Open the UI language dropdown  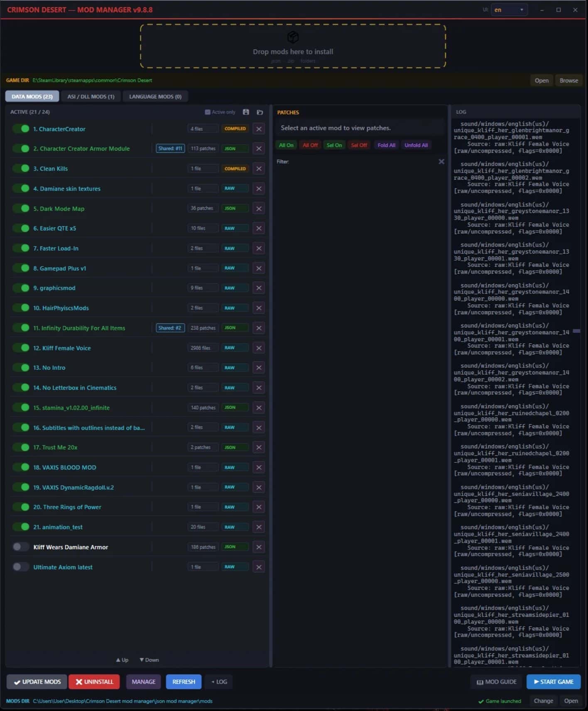pos(509,10)
